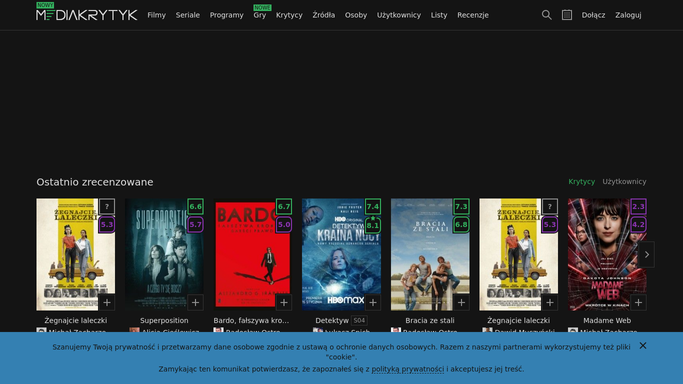683x384 pixels.
Task: Open Bardo, fałszywa kro... title link
Action: pos(251,320)
